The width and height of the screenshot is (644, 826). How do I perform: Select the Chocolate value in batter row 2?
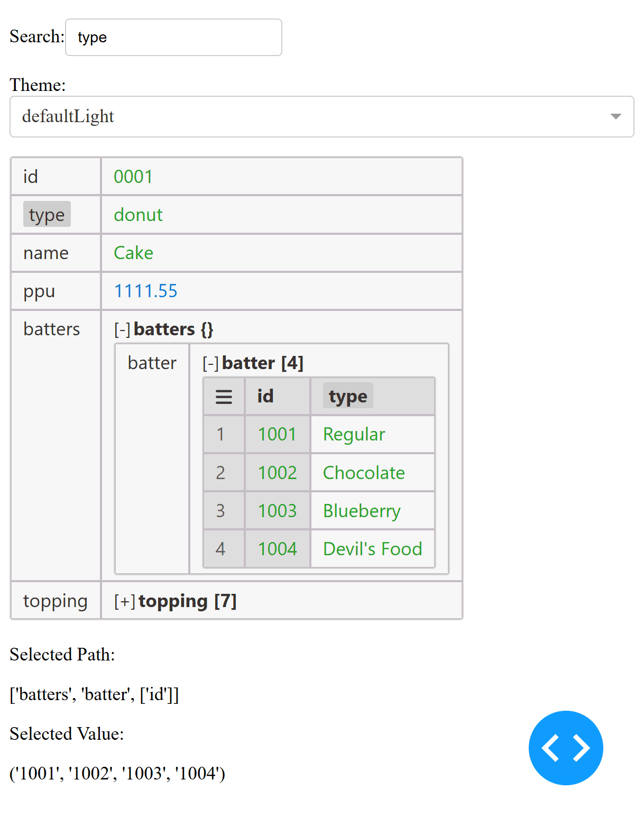point(364,472)
